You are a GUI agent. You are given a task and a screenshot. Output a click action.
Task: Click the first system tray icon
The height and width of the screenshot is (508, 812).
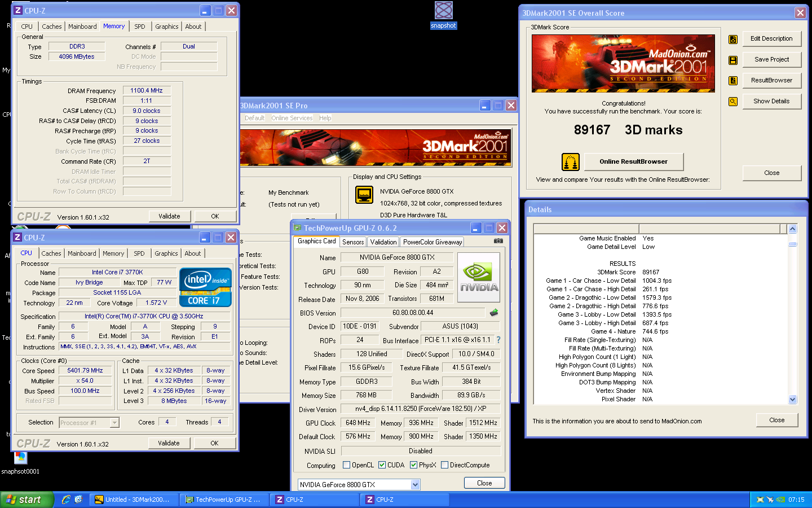click(760, 500)
